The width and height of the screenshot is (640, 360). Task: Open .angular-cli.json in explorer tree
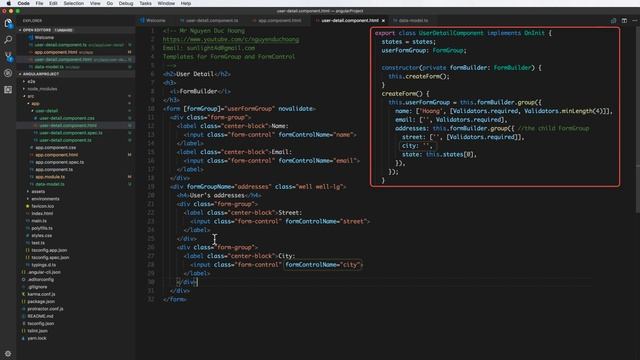44,272
